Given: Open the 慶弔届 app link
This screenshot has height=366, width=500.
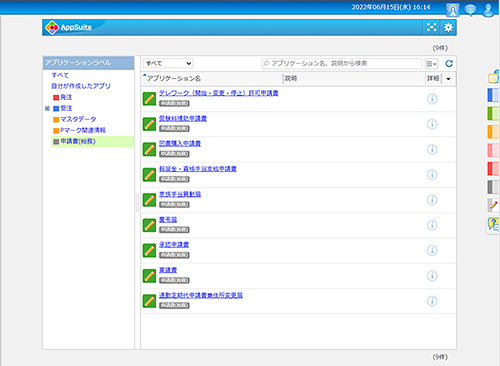Looking at the screenshot, I should 168,220.
